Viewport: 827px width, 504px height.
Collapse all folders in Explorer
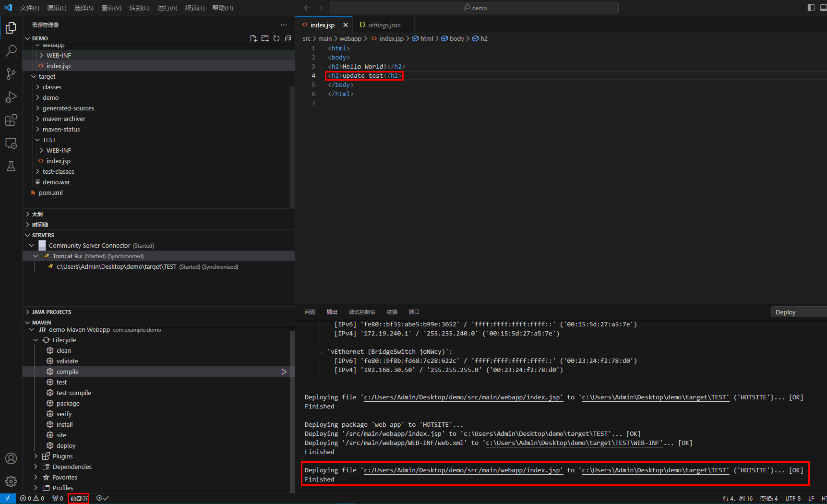point(288,38)
